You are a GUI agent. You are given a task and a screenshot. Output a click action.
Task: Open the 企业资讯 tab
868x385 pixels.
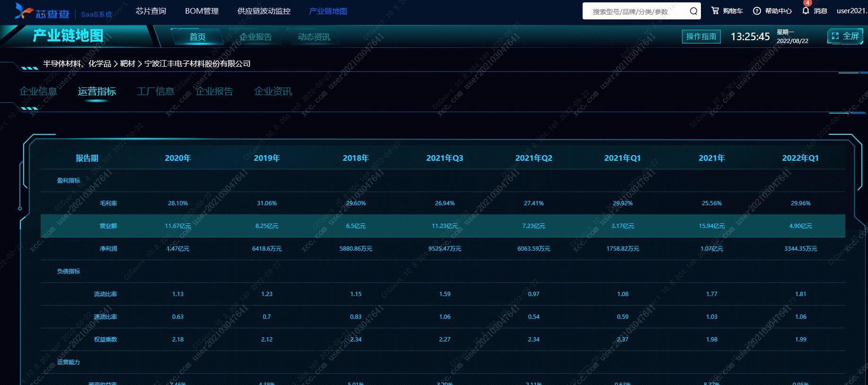tap(273, 91)
